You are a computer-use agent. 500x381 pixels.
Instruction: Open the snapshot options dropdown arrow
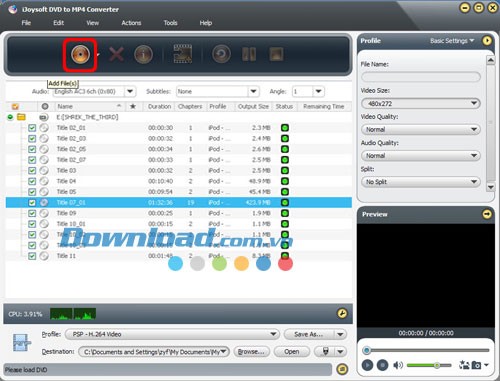[x=486, y=365]
